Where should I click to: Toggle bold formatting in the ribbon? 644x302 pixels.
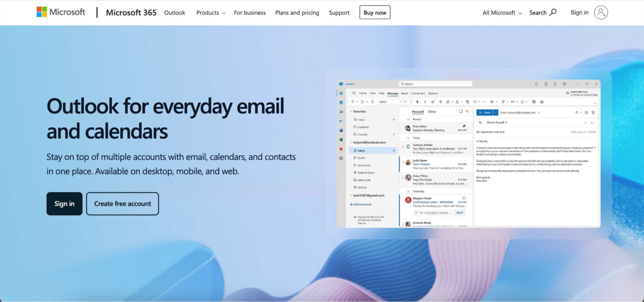(417, 101)
